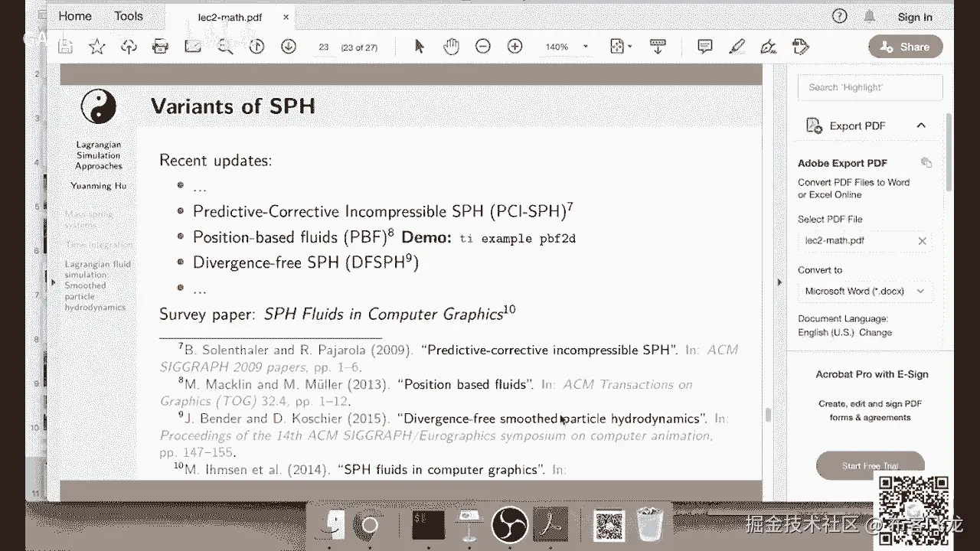The height and width of the screenshot is (551, 980).
Task: Click the Search 'Highlight' field
Action: pyautogui.click(x=870, y=87)
